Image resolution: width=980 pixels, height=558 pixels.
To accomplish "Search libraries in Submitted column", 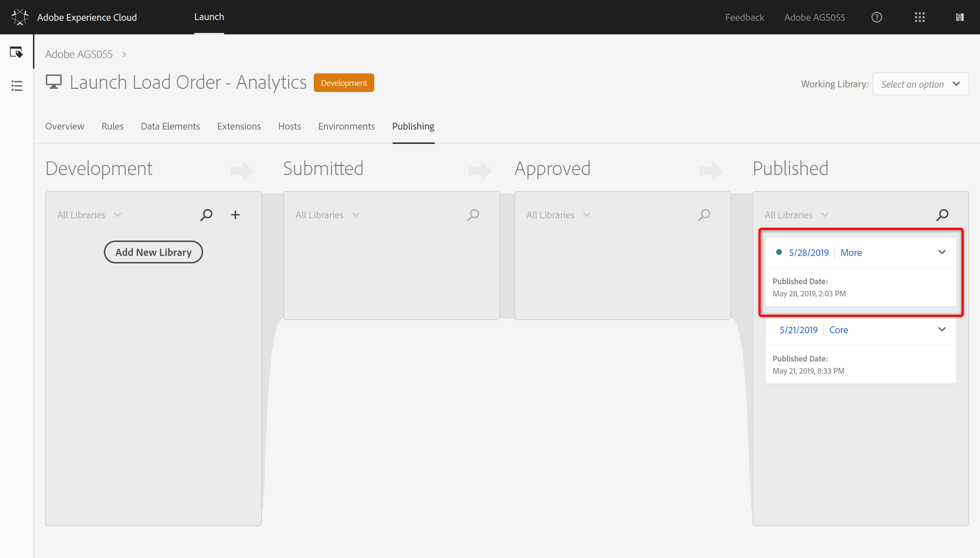I will (473, 215).
